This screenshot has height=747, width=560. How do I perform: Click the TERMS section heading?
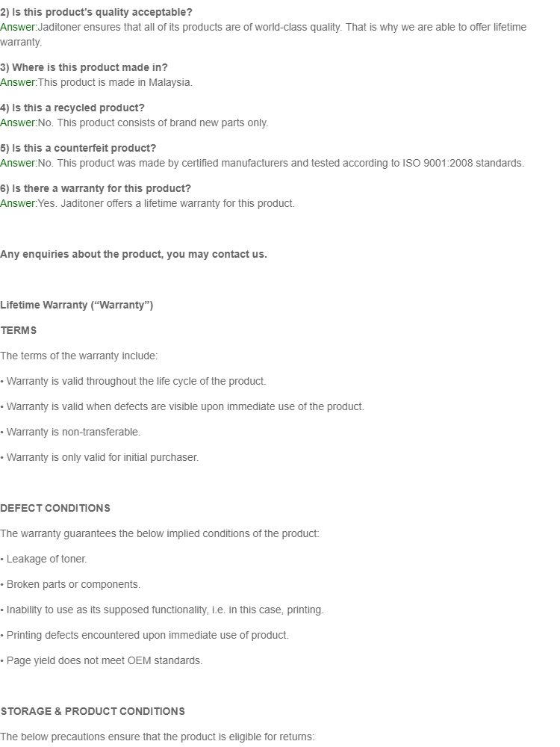click(x=18, y=331)
